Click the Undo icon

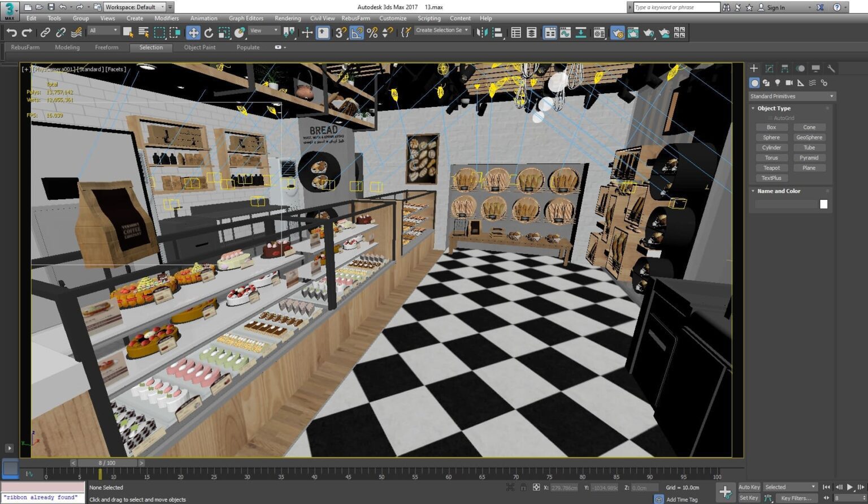11,32
